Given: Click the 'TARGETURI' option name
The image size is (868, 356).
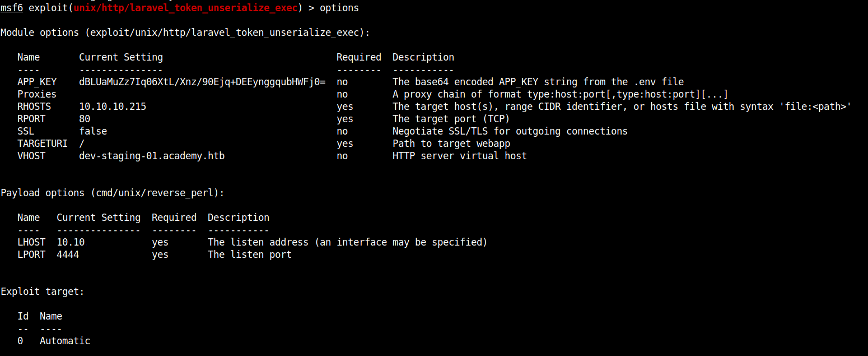Looking at the screenshot, I should pos(43,144).
